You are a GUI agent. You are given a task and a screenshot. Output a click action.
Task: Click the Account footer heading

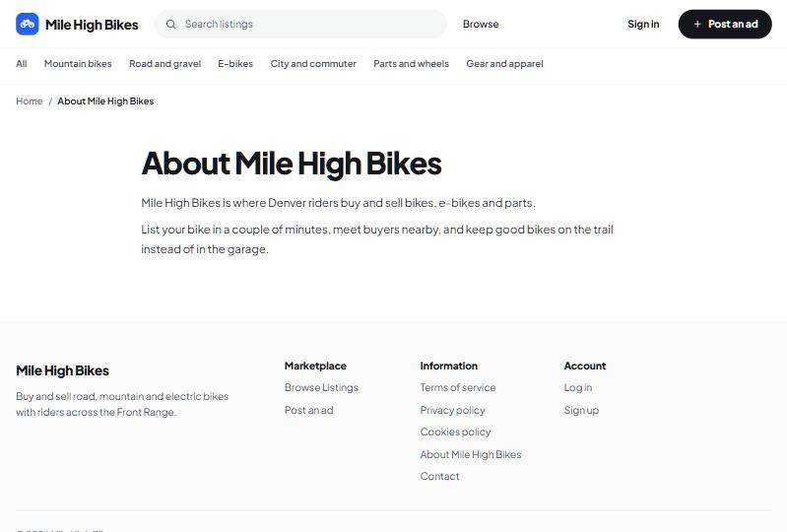coord(585,366)
